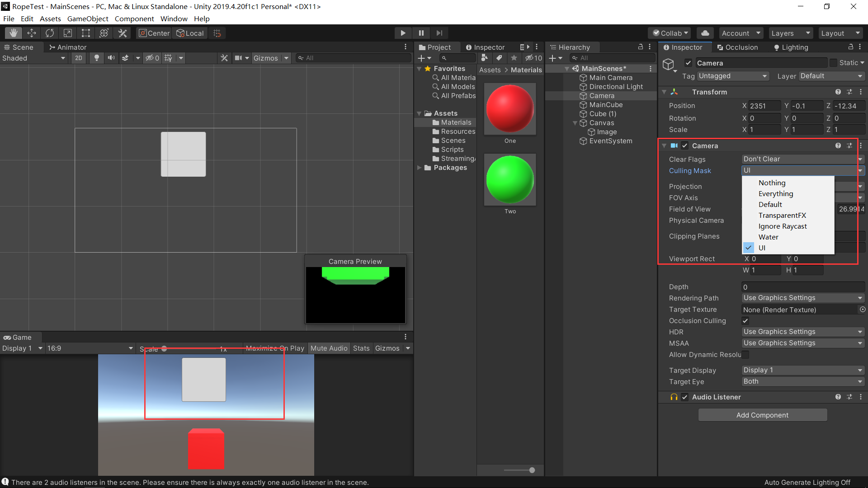Viewport: 868px width, 488px height.
Task: Enable Mute Audio in the Game view
Action: (x=329, y=348)
